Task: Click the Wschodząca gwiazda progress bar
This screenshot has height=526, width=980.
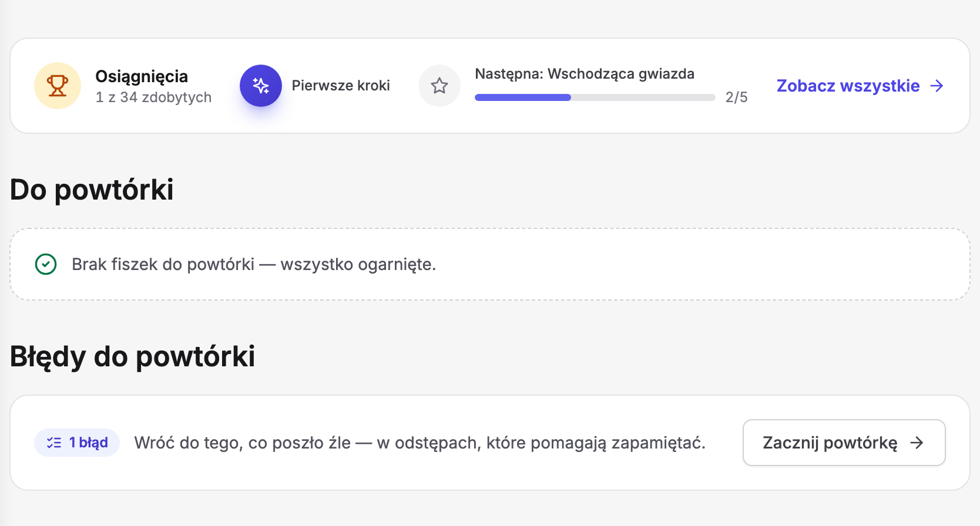Action: tap(595, 97)
